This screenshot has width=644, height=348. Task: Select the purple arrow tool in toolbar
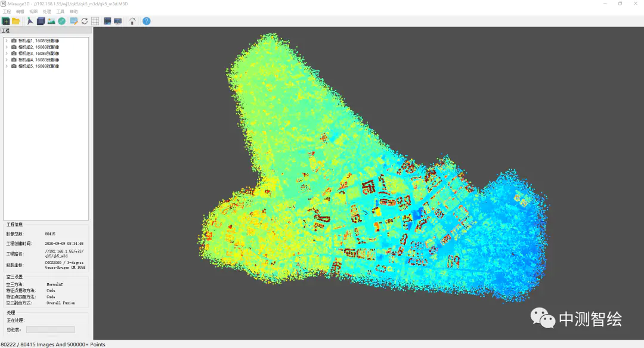pyautogui.click(x=30, y=21)
